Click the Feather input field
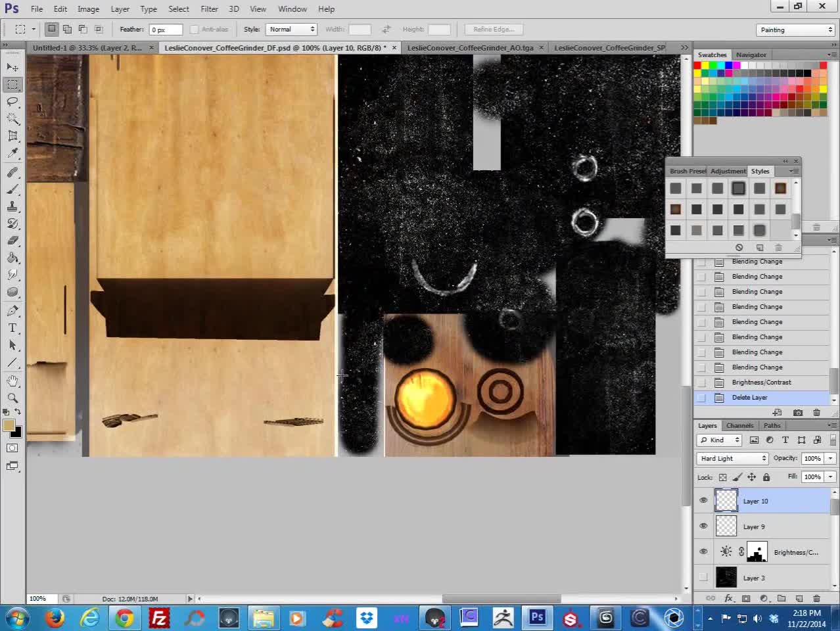This screenshot has height=631, width=840. click(x=166, y=30)
